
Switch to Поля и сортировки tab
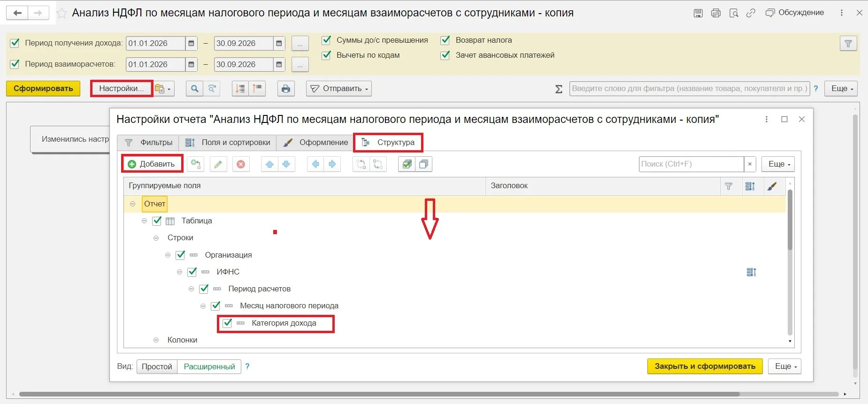click(228, 142)
